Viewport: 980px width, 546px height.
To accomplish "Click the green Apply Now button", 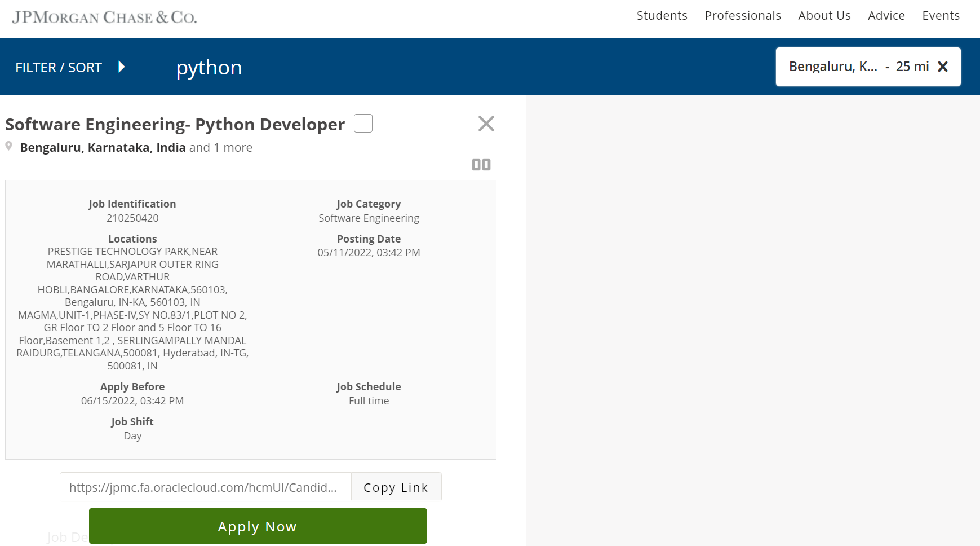I will point(258,526).
